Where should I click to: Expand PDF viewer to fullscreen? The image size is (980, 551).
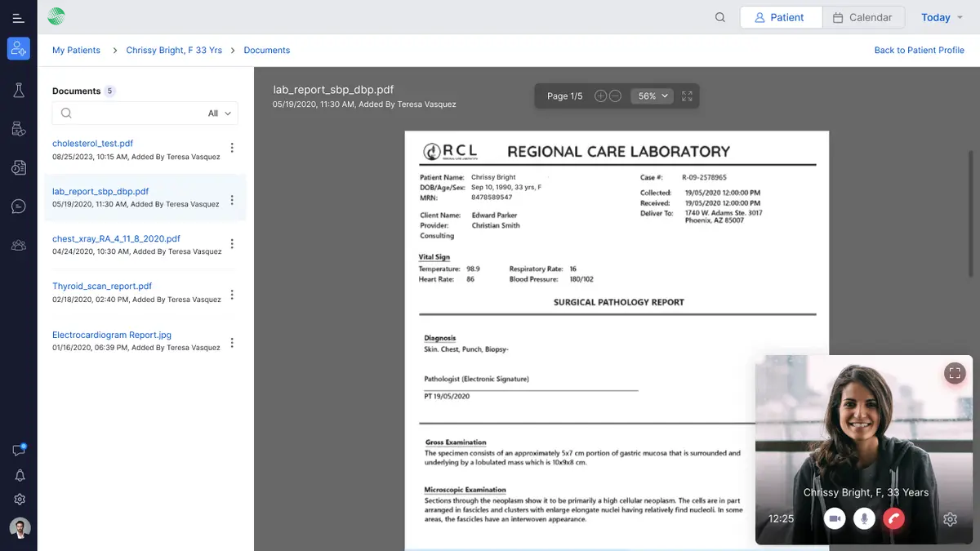coord(687,96)
